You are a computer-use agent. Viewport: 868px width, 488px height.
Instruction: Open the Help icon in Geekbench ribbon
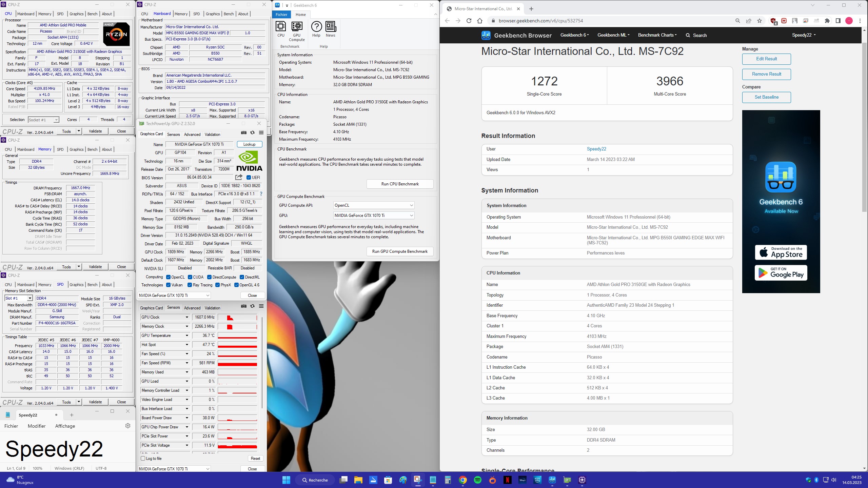pos(316,29)
